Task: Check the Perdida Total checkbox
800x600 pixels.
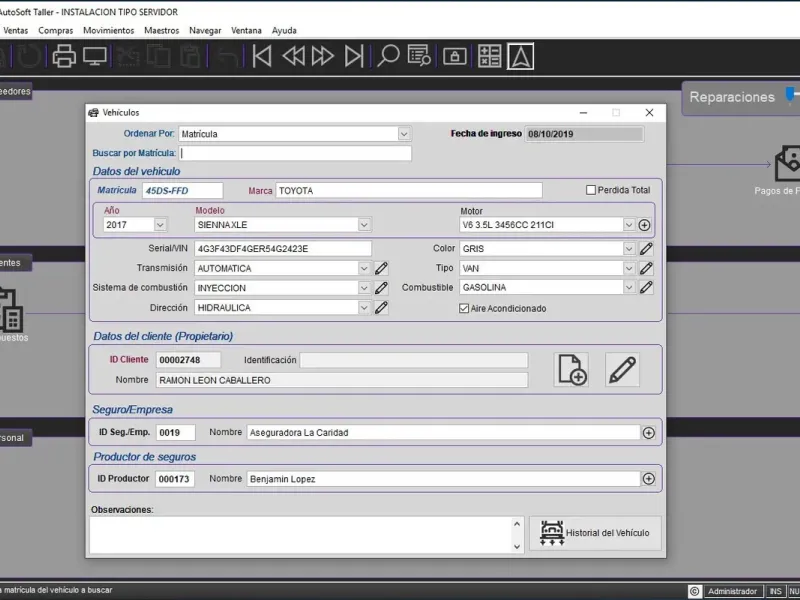Action: (x=591, y=190)
